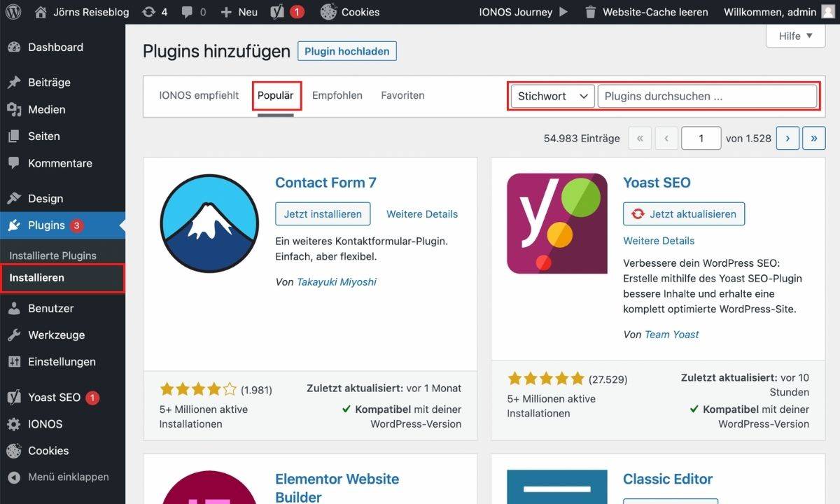Click the Cookies cookie icon in sidebar
Viewport: 840px width, 504px height.
[14, 451]
